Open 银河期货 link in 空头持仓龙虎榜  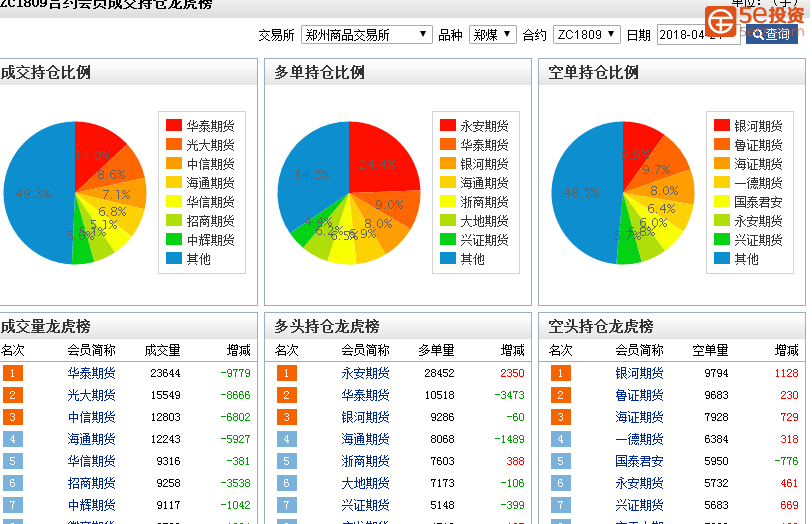639,373
